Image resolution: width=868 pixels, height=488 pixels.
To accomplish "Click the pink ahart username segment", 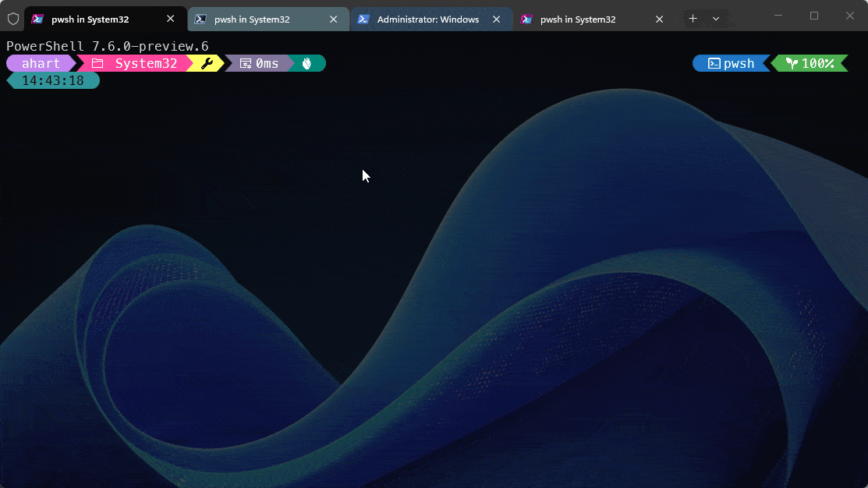I will (x=39, y=63).
